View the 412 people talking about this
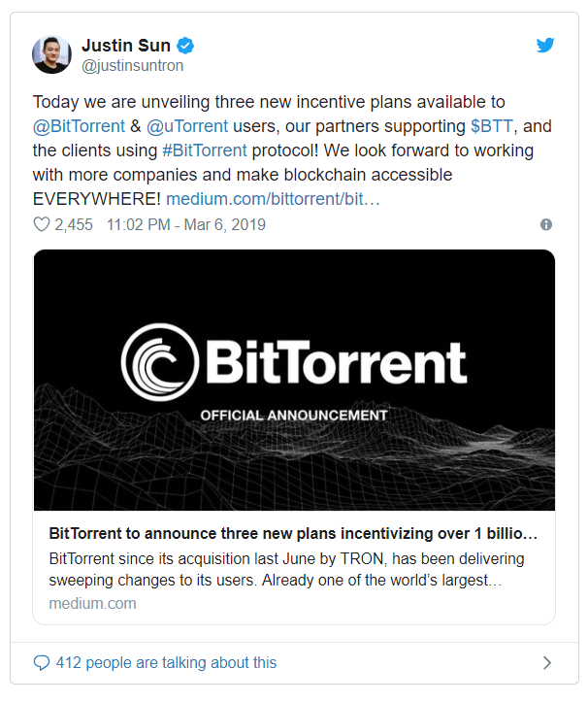Image resolution: width=588 pixels, height=702 pixels. tap(166, 662)
